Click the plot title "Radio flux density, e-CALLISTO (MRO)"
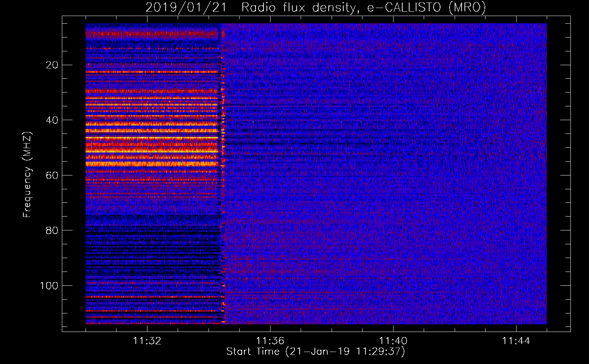589x364 pixels. [x=364, y=7]
